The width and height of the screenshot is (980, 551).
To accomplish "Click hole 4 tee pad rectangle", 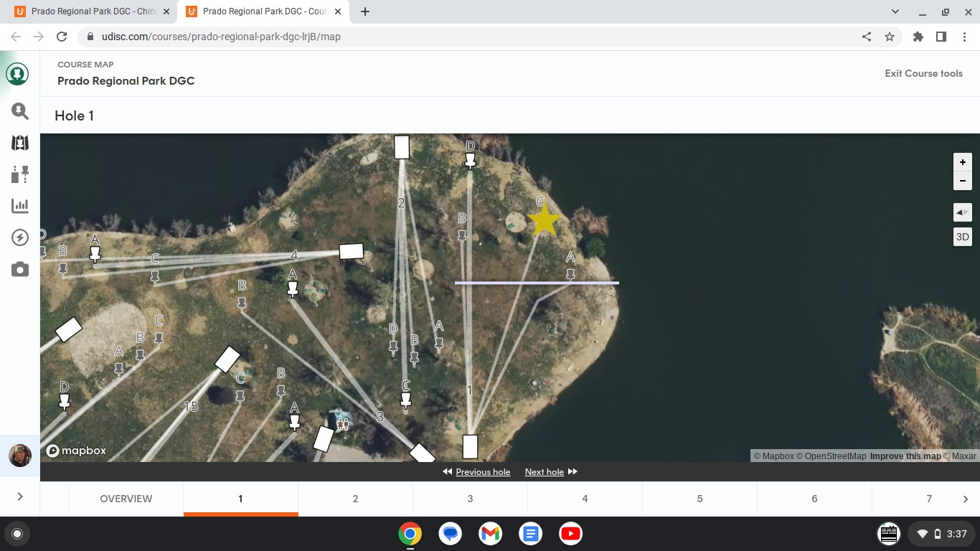I will pyautogui.click(x=351, y=251).
